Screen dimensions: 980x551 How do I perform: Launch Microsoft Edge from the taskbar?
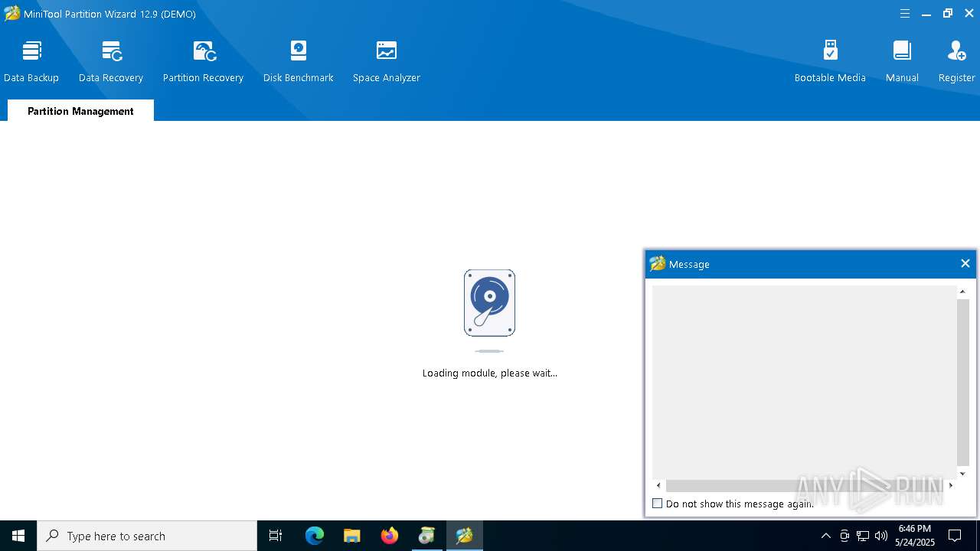click(315, 536)
